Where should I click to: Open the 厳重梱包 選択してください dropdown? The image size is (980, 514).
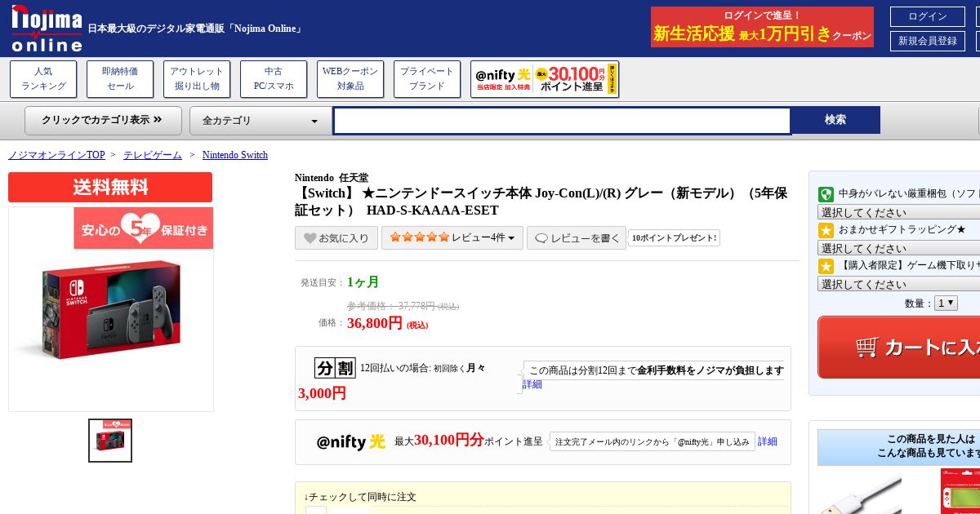pos(898,212)
